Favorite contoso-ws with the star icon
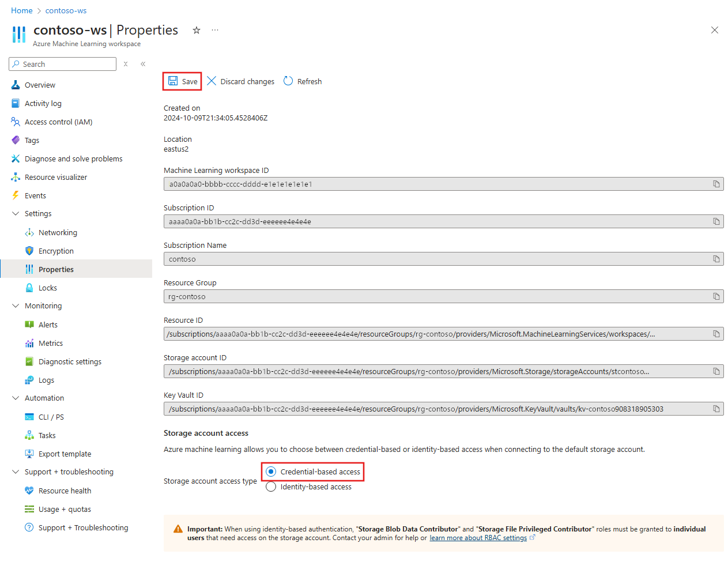 (197, 31)
